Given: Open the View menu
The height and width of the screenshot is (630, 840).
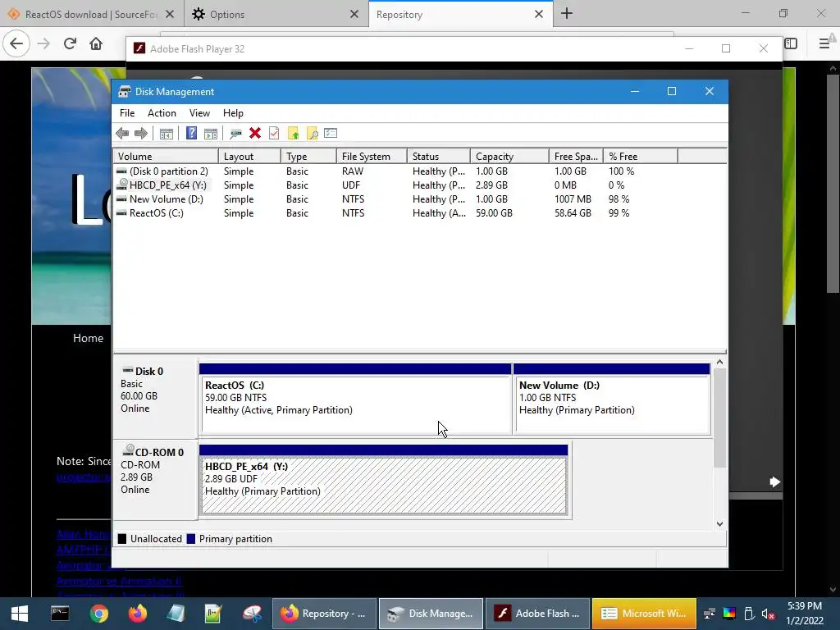Looking at the screenshot, I should point(199,113).
